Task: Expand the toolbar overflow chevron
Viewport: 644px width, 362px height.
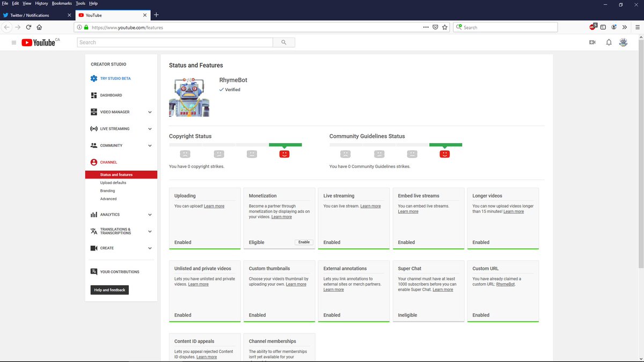Action: pos(625,27)
